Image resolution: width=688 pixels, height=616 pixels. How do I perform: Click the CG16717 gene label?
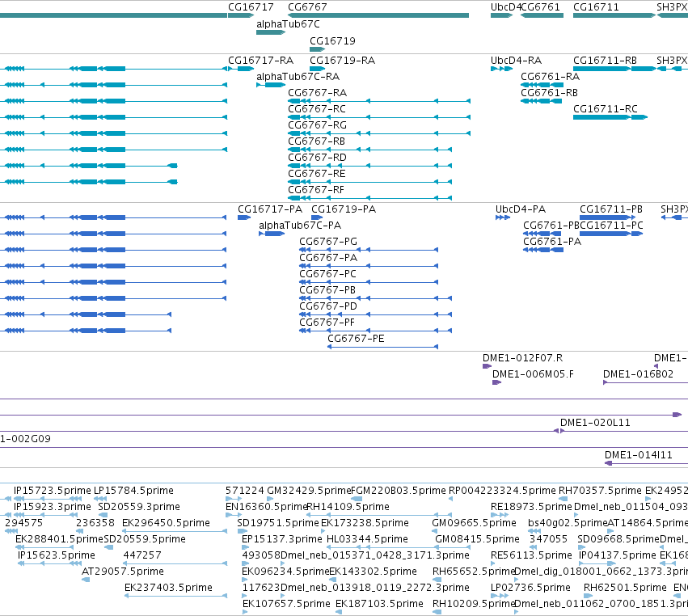[x=251, y=7]
